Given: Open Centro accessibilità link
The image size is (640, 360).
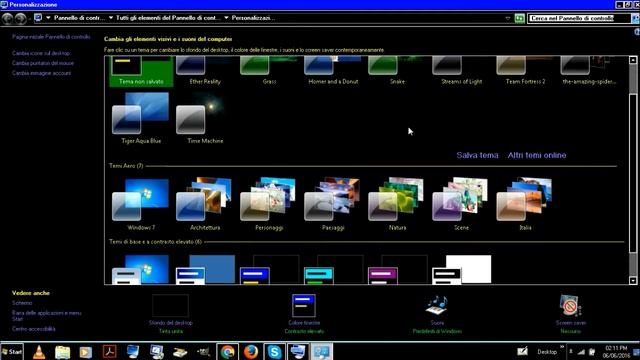Looking at the screenshot, I should 33,329.
